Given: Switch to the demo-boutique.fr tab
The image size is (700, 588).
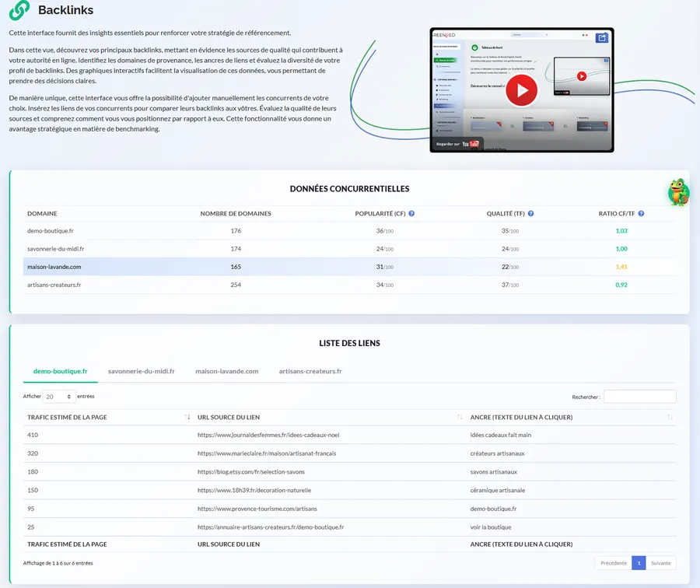Looking at the screenshot, I should click(60, 372).
